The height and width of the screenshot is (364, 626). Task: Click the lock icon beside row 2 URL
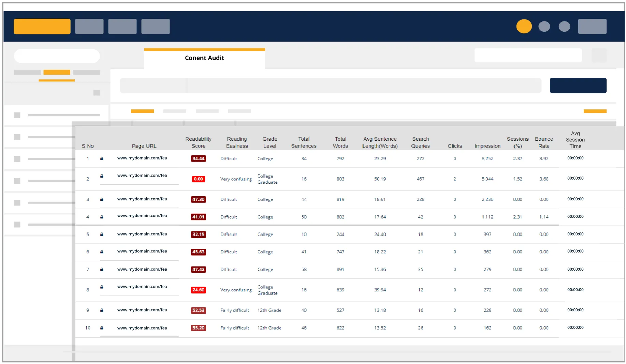tap(101, 176)
